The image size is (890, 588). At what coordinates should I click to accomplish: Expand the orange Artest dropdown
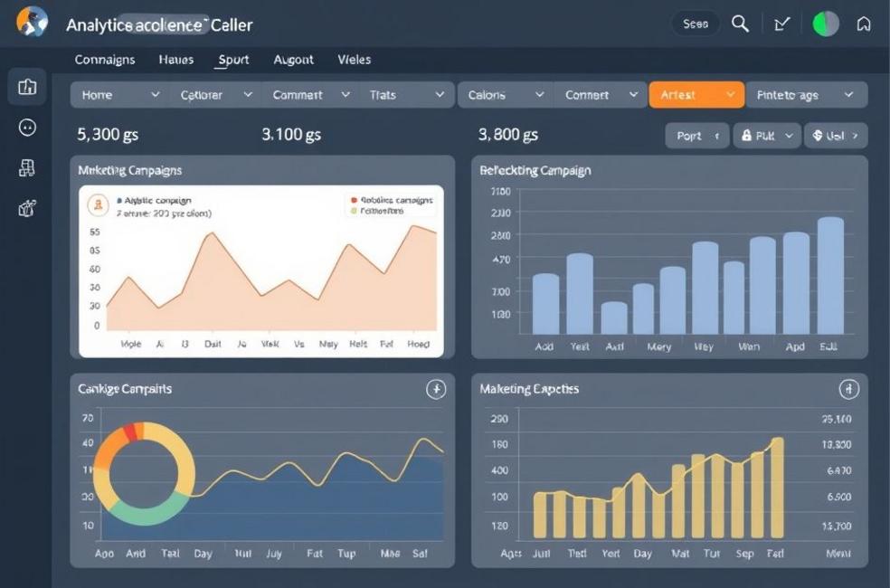click(696, 95)
